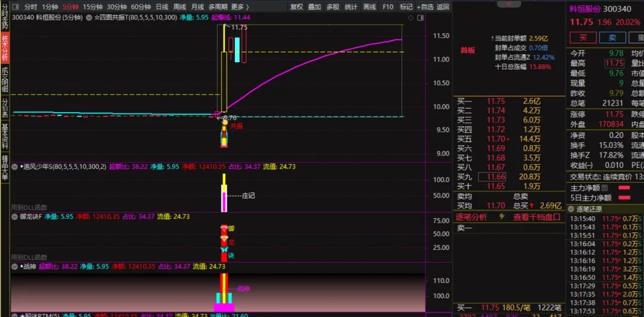The height and width of the screenshot is (317, 644).
Task: Click the 首板 label
Action: [467, 50]
